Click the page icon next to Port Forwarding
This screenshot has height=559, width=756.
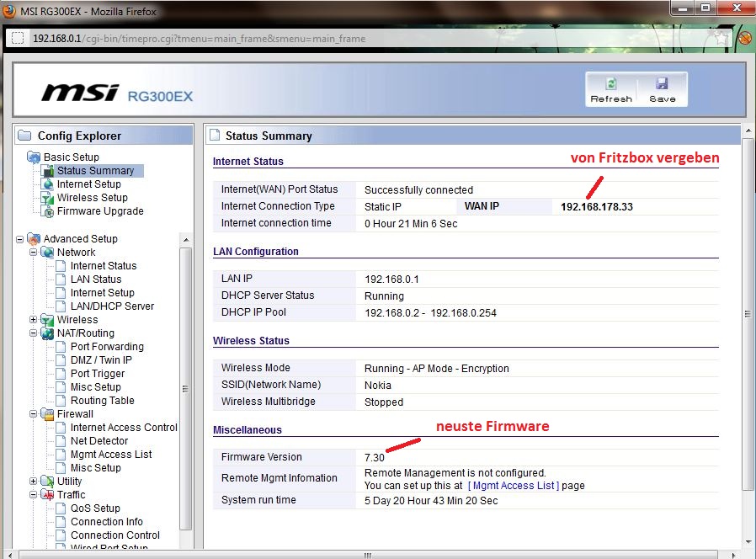point(61,347)
